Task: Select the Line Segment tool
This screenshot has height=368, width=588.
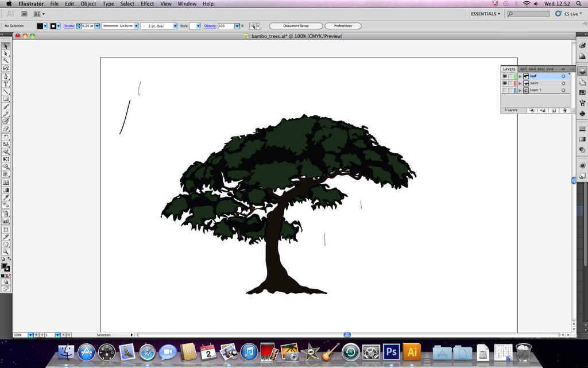Action: pyautogui.click(x=6, y=92)
